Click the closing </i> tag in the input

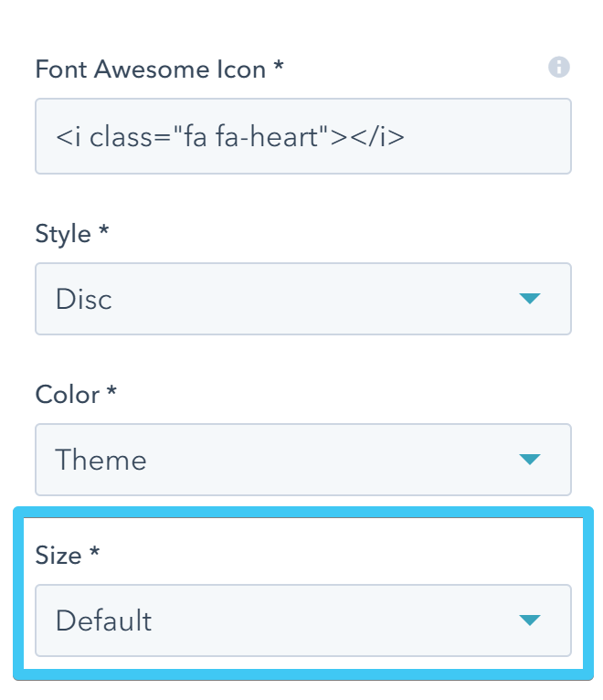[x=377, y=136]
